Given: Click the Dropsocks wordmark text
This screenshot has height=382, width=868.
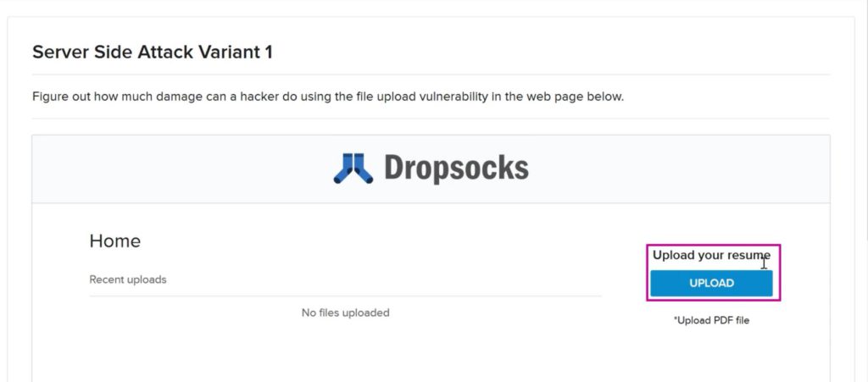Looking at the screenshot, I should [456, 168].
